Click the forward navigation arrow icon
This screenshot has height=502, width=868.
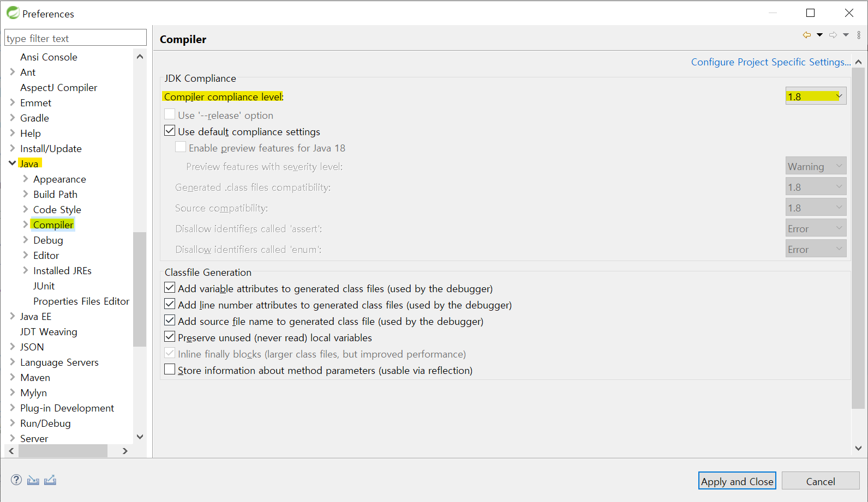(x=833, y=35)
